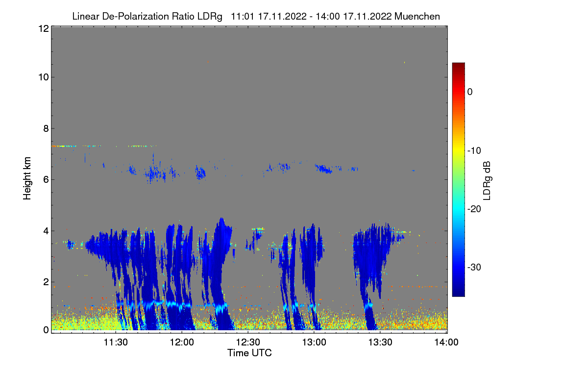Click the '10' height tick label
Viewport: 588px width, 392px height.
click(43, 77)
